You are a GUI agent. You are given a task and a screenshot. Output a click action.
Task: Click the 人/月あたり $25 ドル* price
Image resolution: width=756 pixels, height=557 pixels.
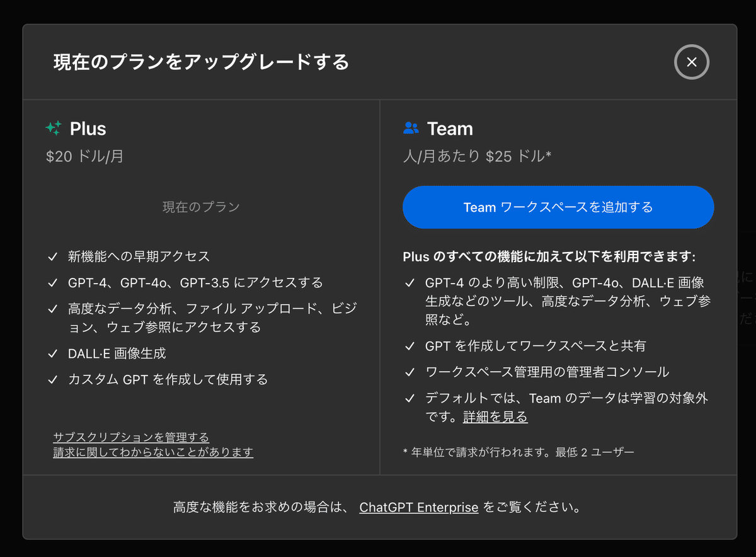[477, 156]
